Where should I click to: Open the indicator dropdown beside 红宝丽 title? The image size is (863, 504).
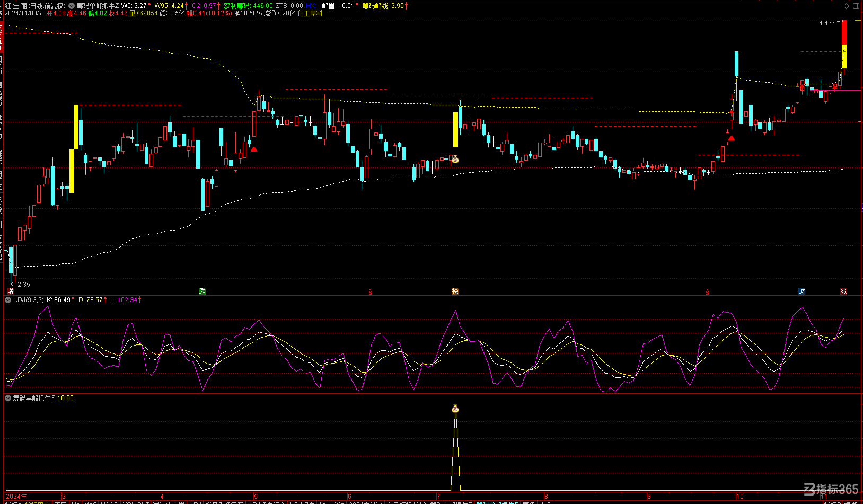pyautogui.click(x=72, y=6)
